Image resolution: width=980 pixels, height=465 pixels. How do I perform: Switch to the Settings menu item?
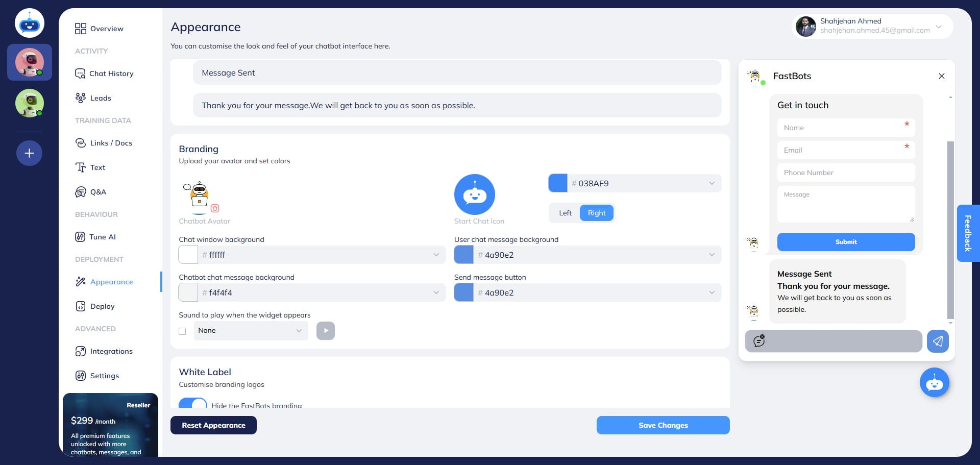pos(104,376)
